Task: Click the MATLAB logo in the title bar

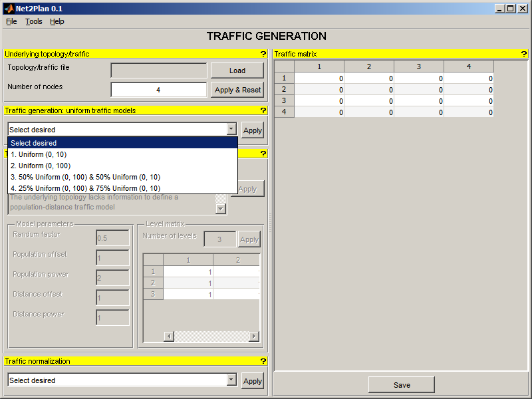Action: click(x=9, y=9)
